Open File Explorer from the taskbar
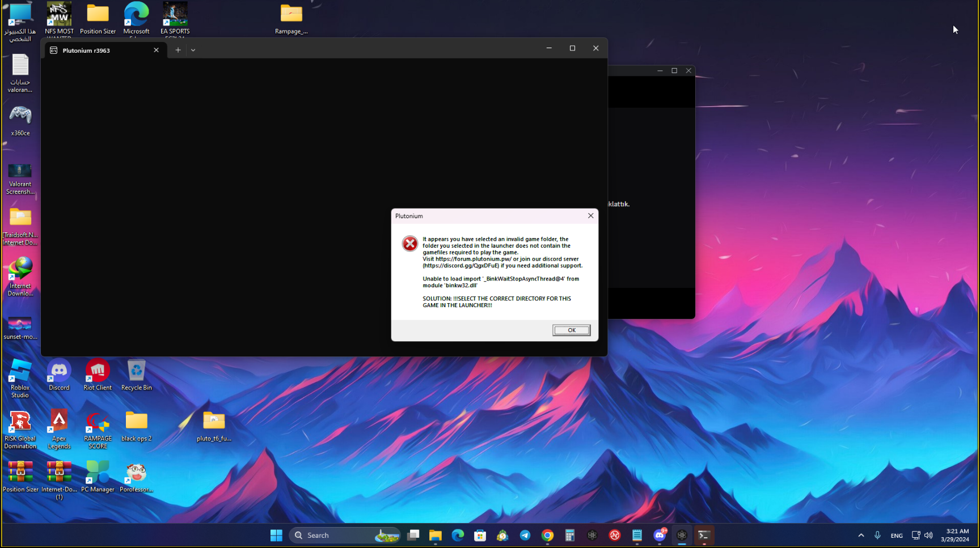Image resolution: width=980 pixels, height=548 pixels. [436, 536]
